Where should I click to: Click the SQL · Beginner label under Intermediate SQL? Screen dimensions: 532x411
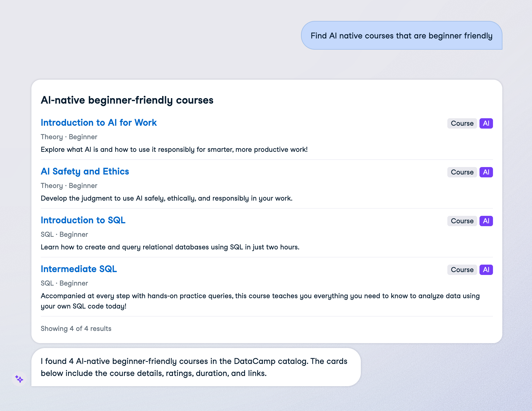64,283
